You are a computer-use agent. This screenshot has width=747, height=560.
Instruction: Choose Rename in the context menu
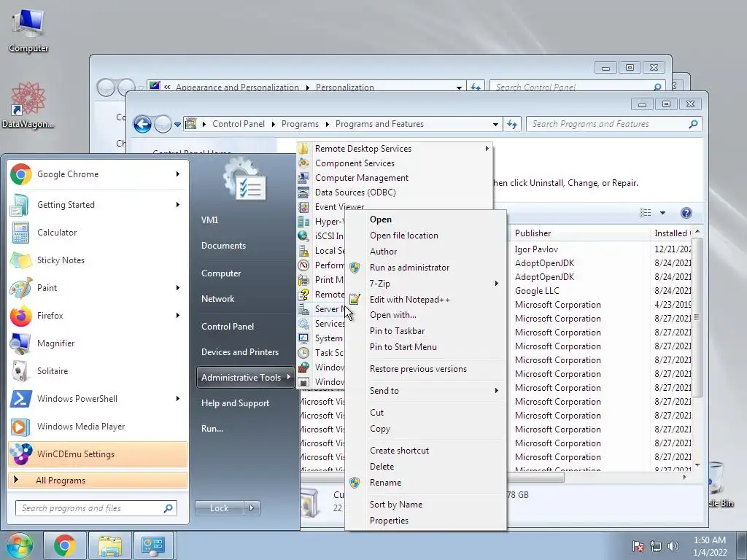pos(426,483)
